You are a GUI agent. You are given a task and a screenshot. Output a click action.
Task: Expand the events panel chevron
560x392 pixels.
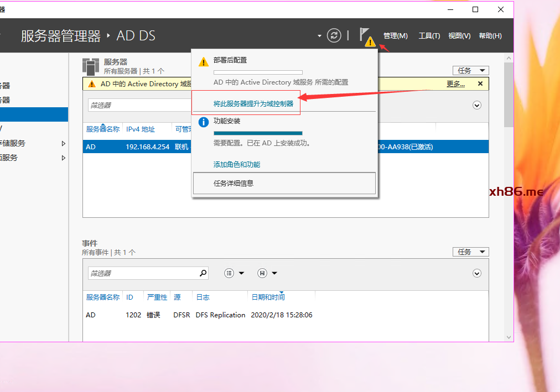point(477,273)
